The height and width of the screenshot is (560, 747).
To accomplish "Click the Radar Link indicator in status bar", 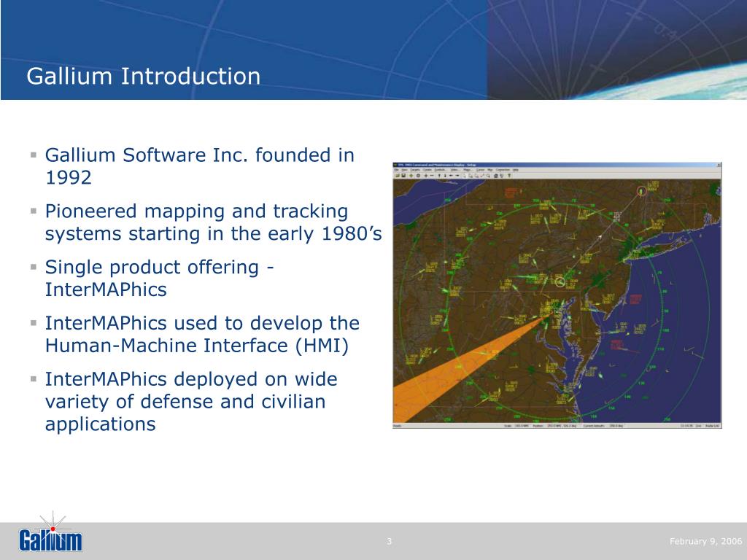I will click(712, 426).
